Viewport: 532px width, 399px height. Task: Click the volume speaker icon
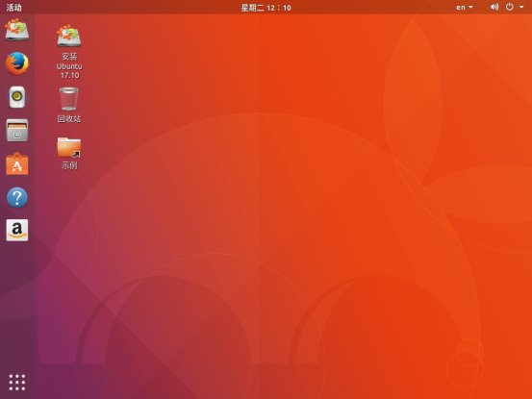(x=494, y=7)
